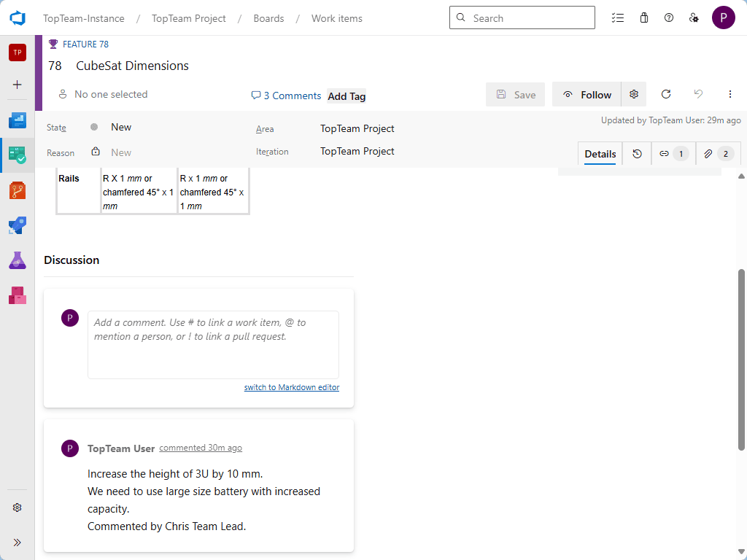This screenshot has width=747, height=560.
Task: Click the vertical scrollbar thumb
Action: tap(742, 361)
